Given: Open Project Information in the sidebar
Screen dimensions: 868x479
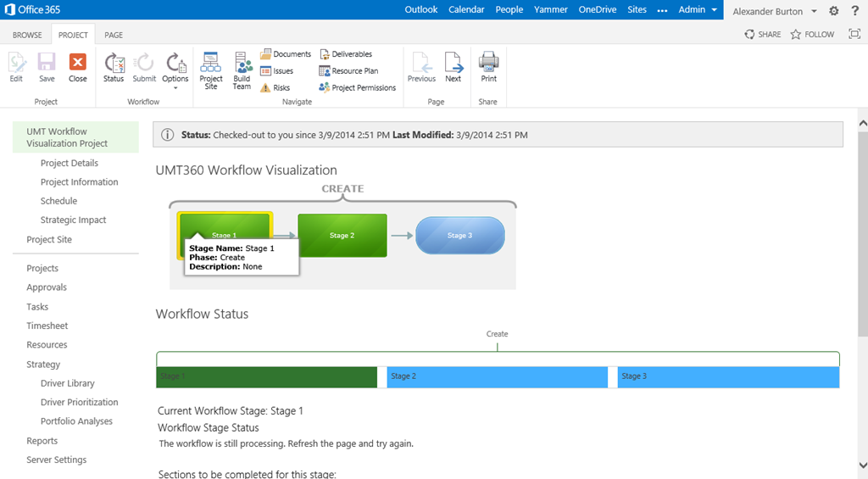Looking at the screenshot, I should click(x=79, y=181).
